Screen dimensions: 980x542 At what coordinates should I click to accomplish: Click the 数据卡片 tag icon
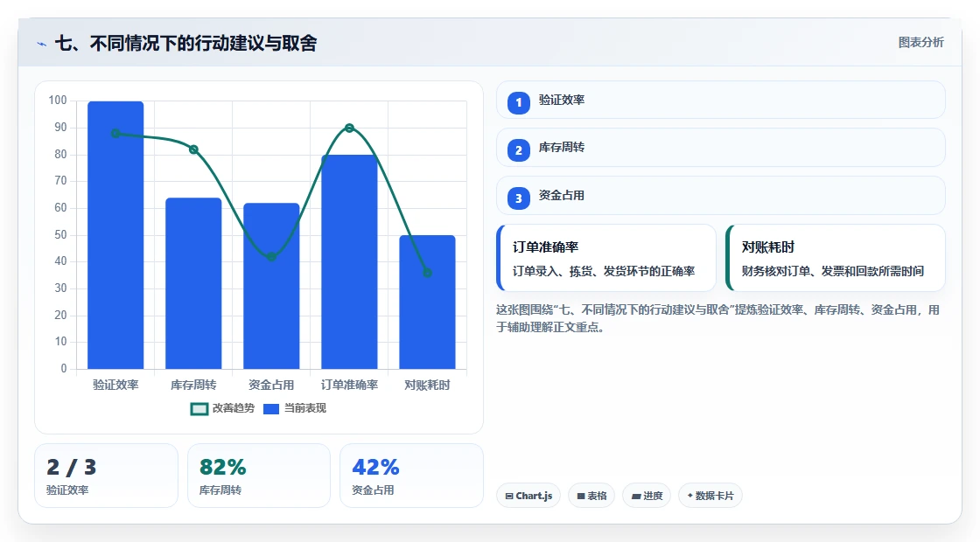coord(690,495)
